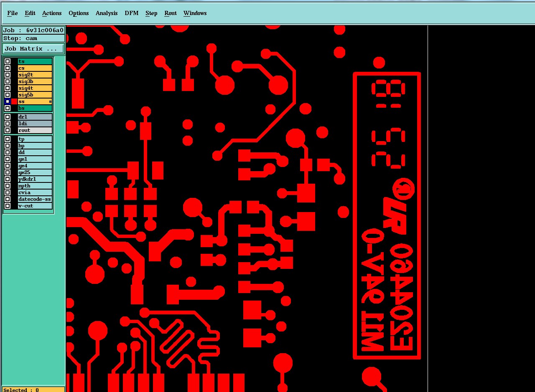535x392 pixels.
Task: Toggle the datecode-ss layer checkbox
Action: [x=8, y=199]
